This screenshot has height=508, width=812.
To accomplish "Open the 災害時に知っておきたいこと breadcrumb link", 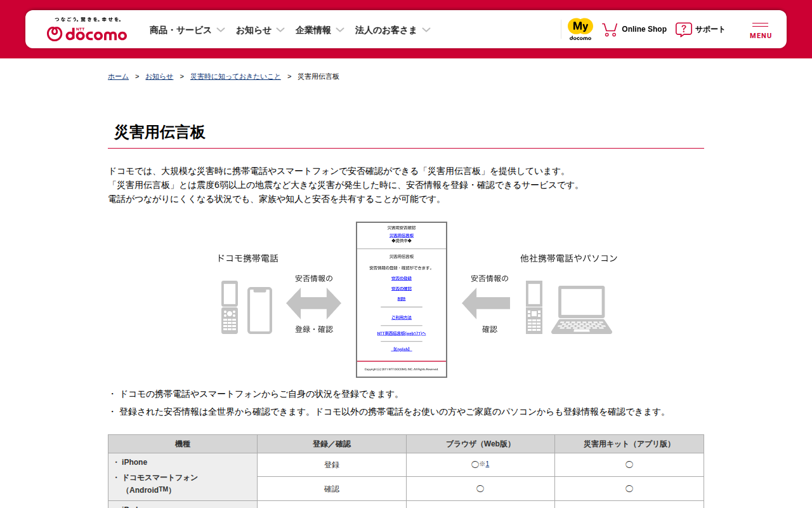I will pos(235,76).
